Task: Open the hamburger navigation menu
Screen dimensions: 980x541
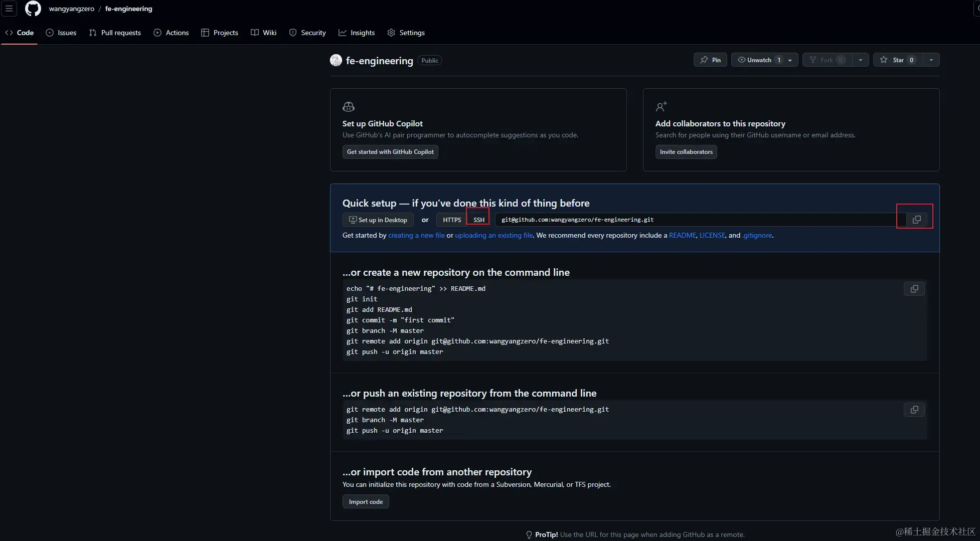Action: pyautogui.click(x=9, y=9)
